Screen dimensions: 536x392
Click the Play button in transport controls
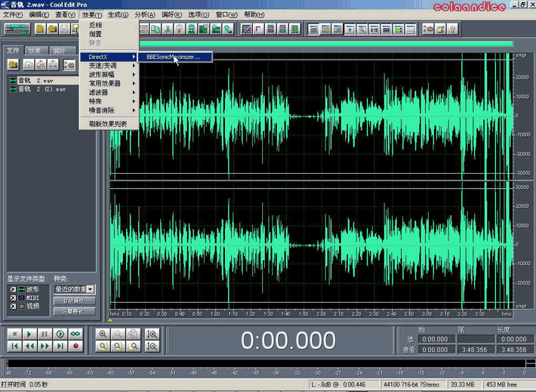click(x=29, y=334)
